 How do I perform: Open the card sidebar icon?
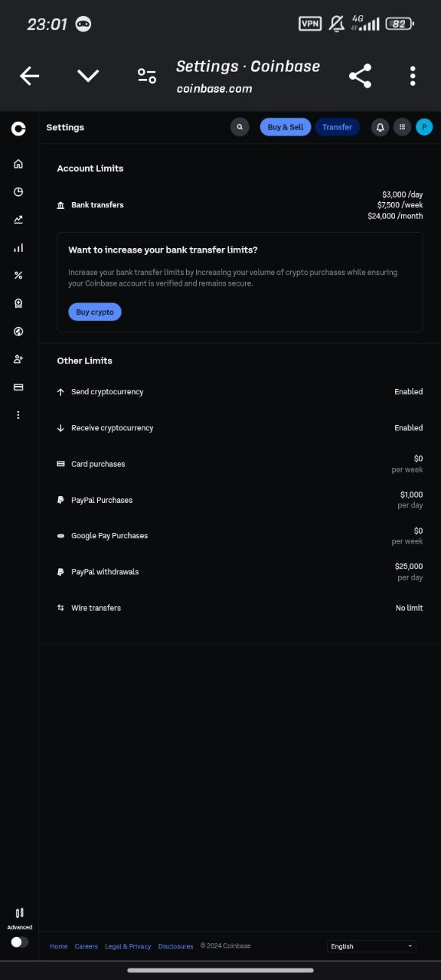pos(18,387)
